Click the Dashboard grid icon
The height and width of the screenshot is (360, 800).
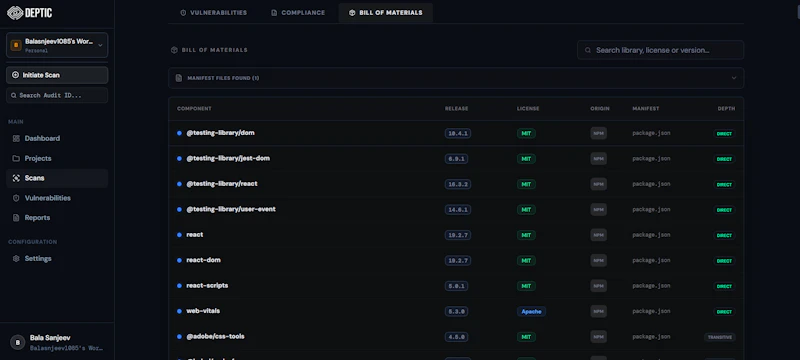[16, 138]
